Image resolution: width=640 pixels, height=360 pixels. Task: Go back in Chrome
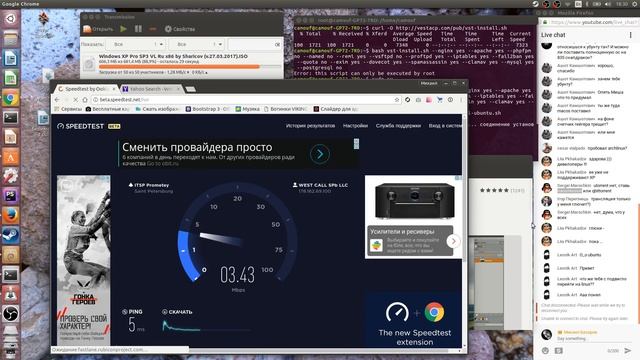[57, 100]
